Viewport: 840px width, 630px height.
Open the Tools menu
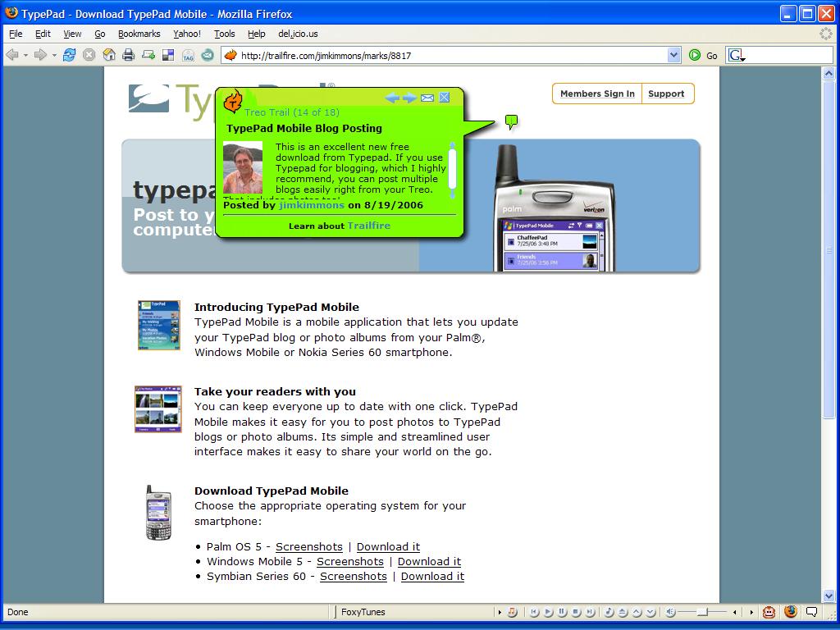tap(224, 34)
